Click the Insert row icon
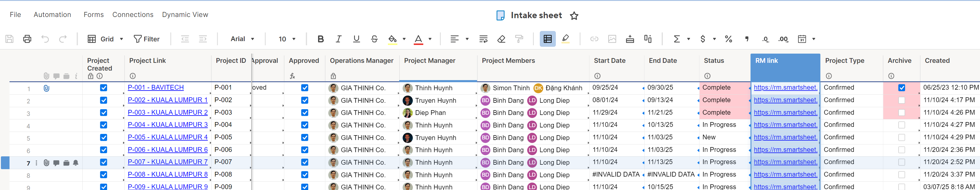The height and width of the screenshot is (190, 980). pos(630,39)
